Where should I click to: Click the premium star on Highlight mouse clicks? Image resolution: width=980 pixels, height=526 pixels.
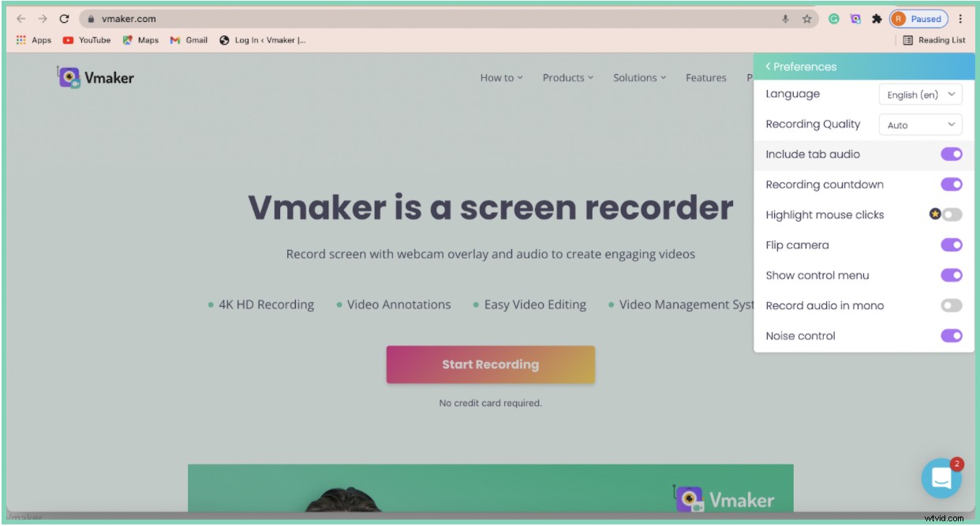pos(934,214)
